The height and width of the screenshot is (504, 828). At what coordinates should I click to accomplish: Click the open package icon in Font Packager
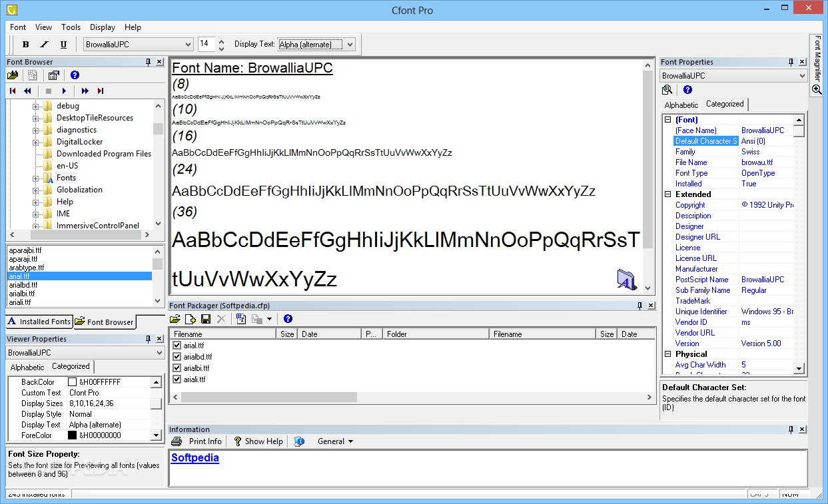(x=175, y=319)
